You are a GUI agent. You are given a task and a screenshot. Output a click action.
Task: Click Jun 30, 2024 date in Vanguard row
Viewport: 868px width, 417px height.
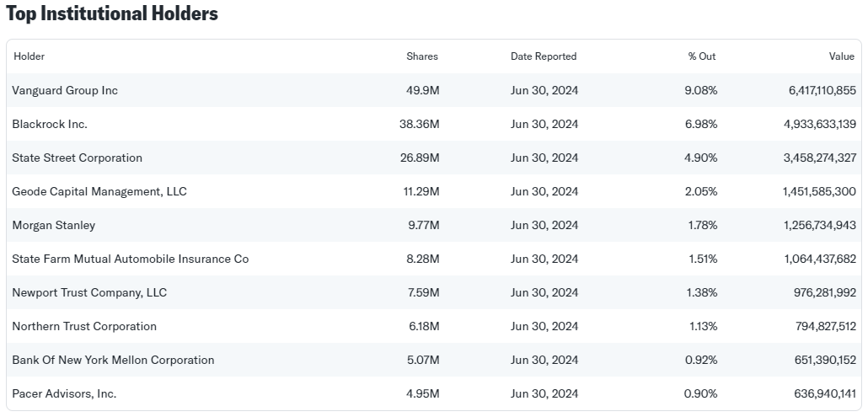click(544, 90)
